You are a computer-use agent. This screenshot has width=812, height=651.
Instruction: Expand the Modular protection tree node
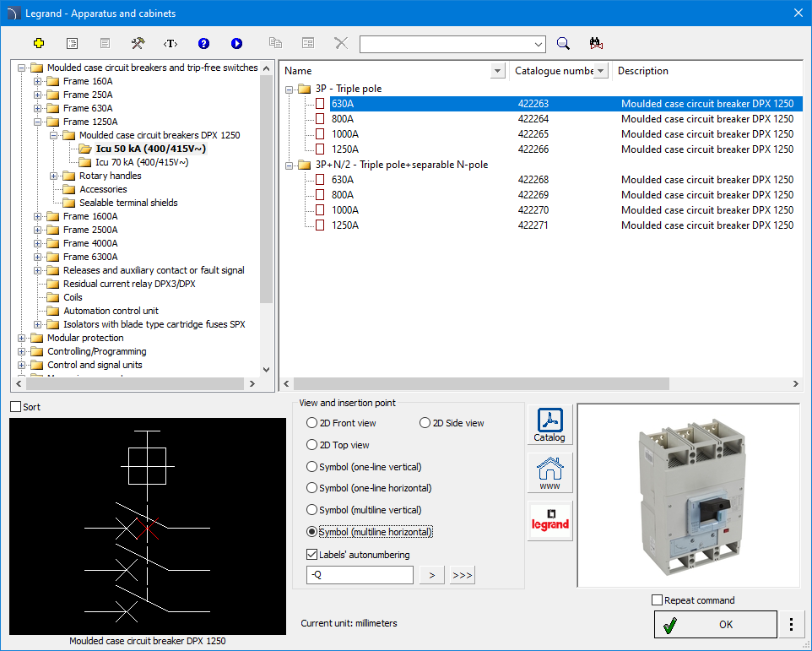(x=21, y=339)
